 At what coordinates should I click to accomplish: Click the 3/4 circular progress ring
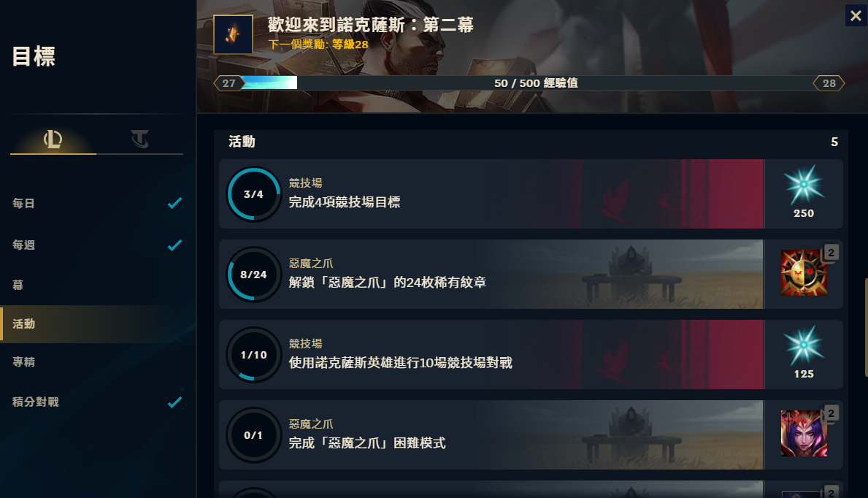254,194
